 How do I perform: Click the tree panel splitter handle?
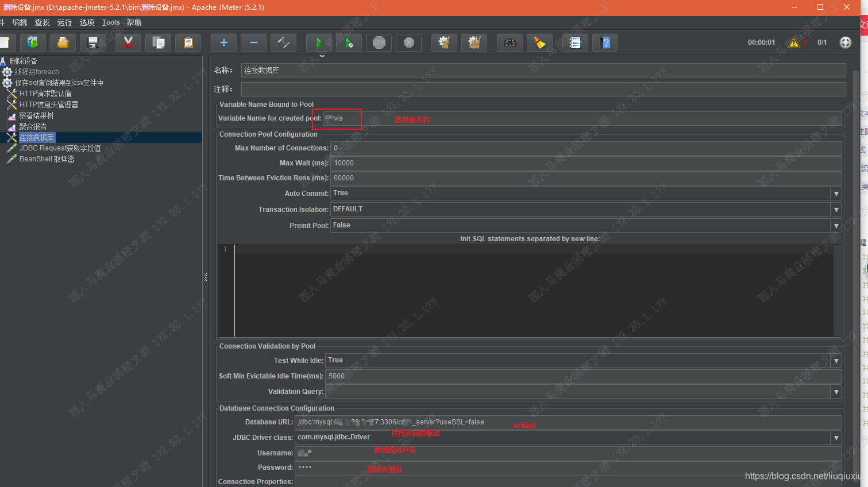[205, 277]
